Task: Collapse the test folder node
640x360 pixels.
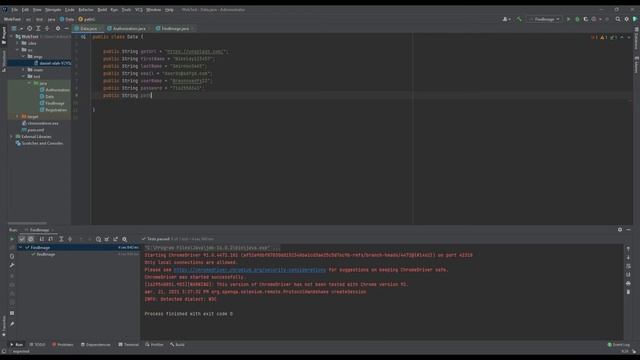Action: (x=24, y=76)
